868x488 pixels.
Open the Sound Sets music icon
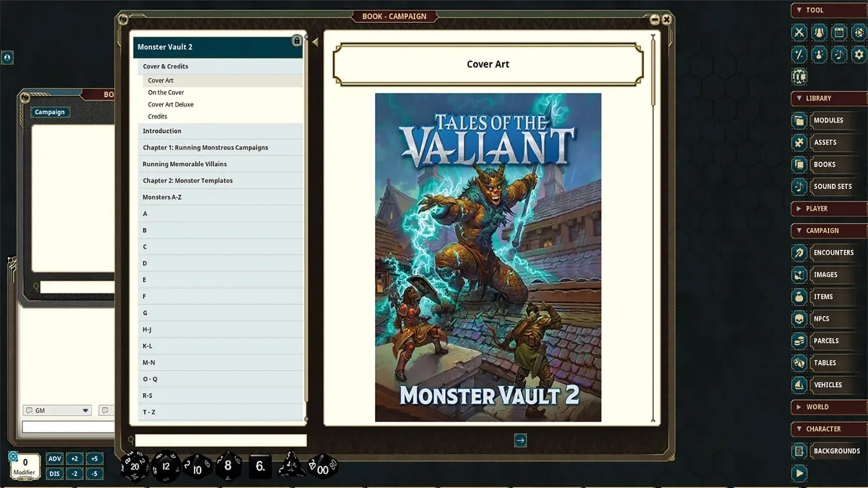tap(799, 187)
